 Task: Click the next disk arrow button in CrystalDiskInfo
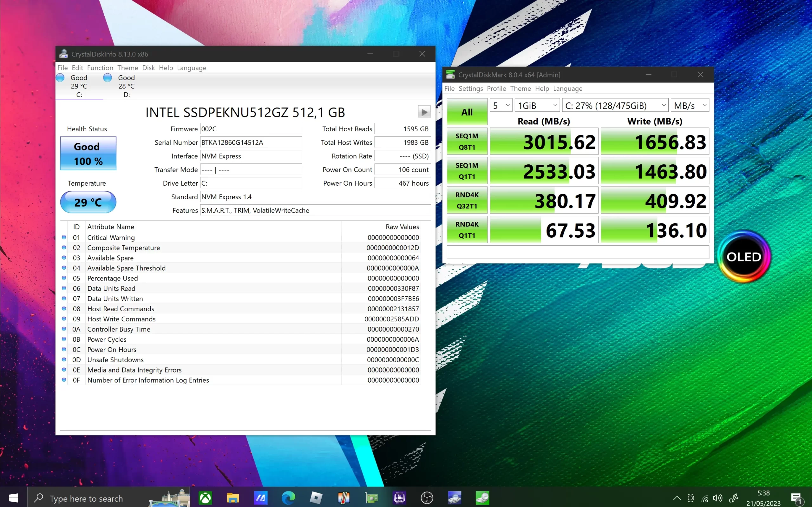[424, 112]
